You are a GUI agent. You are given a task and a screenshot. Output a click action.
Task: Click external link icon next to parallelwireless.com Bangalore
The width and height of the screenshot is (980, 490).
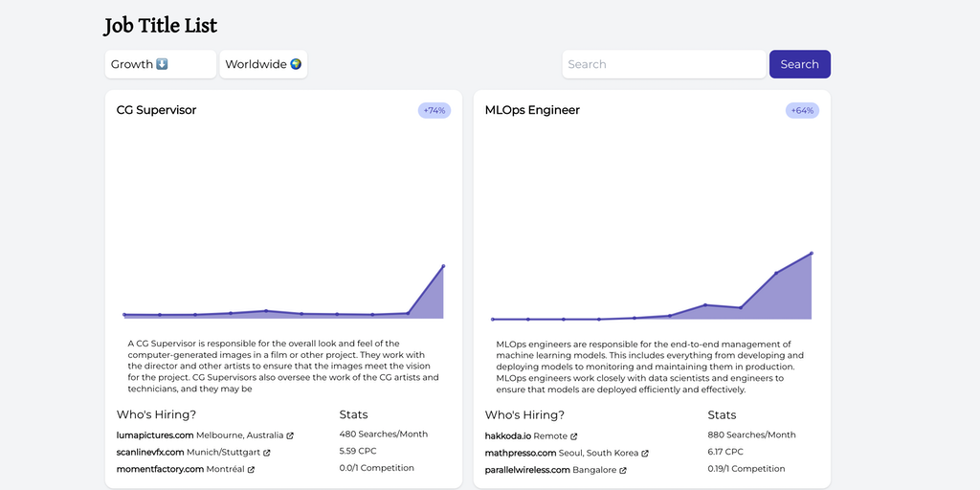pos(623,470)
